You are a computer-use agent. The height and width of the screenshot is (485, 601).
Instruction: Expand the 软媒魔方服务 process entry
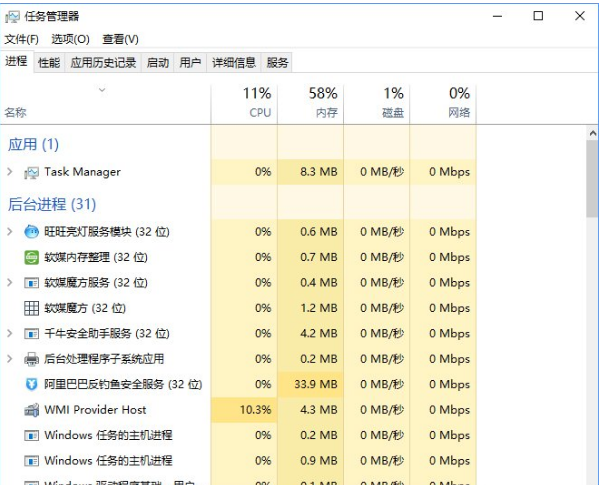point(10,283)
